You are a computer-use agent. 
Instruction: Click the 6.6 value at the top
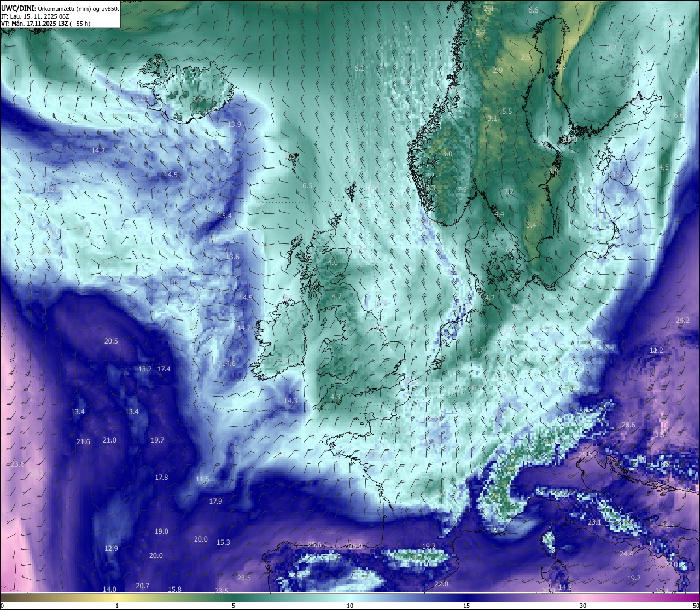point(533,10)
